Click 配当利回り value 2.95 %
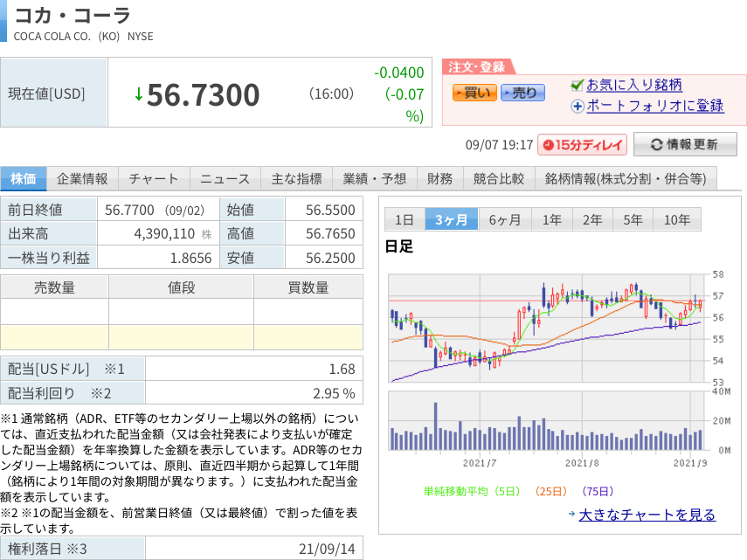 pyautogui.click(x=334, y=393)
